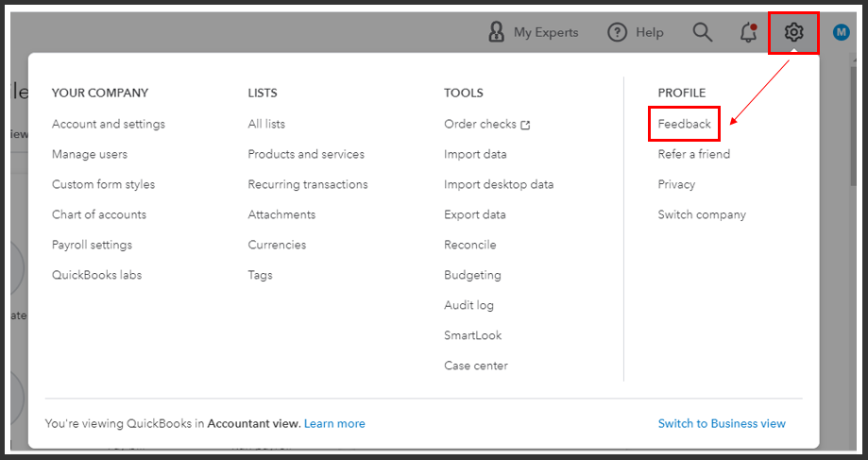Open the blue M profile avatar

(841, 33)
